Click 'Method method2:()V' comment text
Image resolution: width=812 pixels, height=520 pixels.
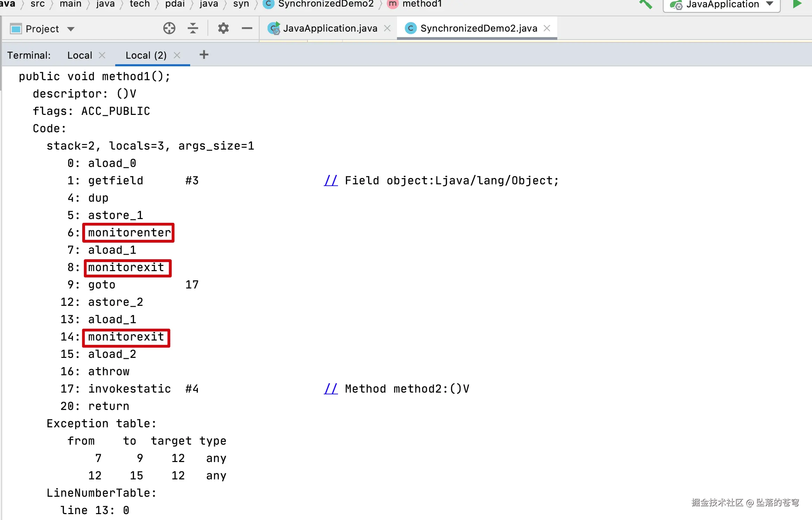tap(407, 389)
